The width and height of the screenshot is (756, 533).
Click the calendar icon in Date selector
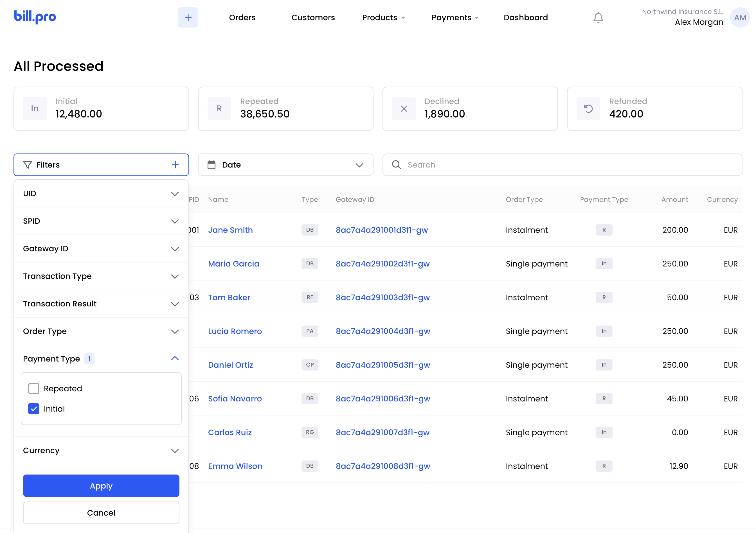[211, 165]
